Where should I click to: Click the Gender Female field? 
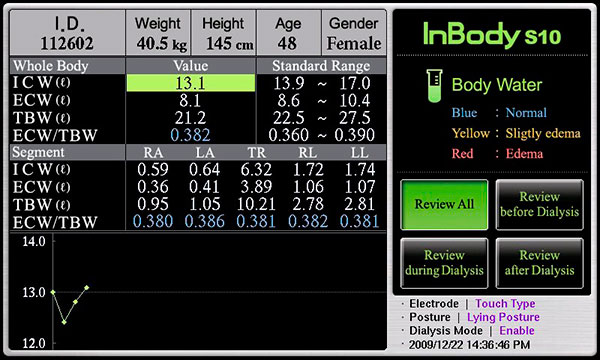(x=354, y=33)
